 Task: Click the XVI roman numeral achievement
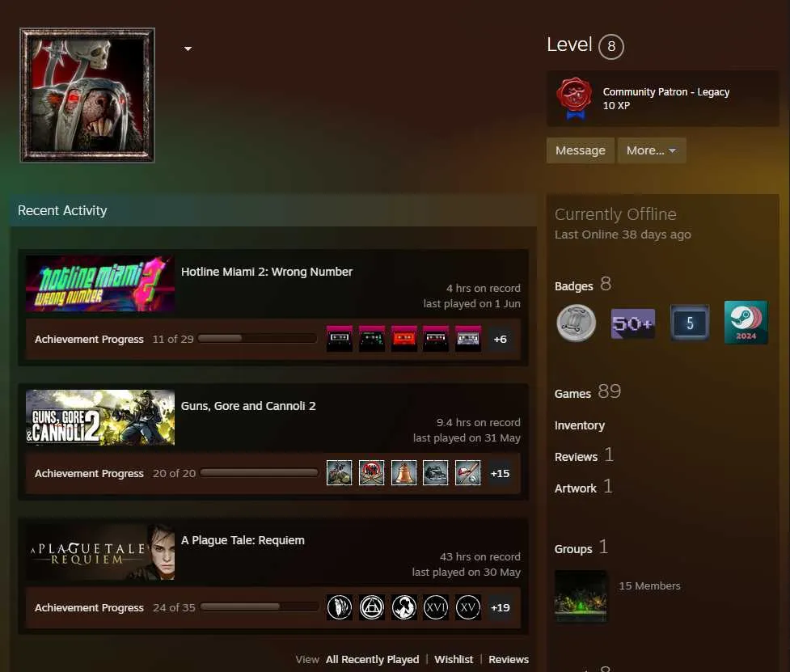pos(436,607)
